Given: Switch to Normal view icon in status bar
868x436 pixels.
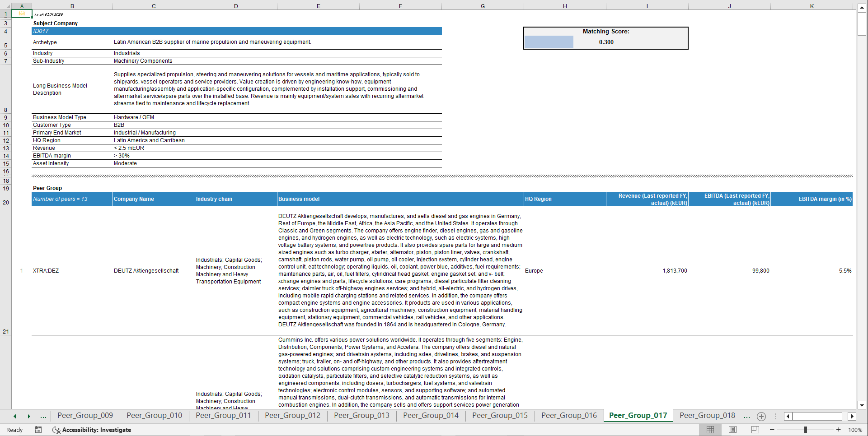Looking at the screenshot, I should [x=710, y=430].
